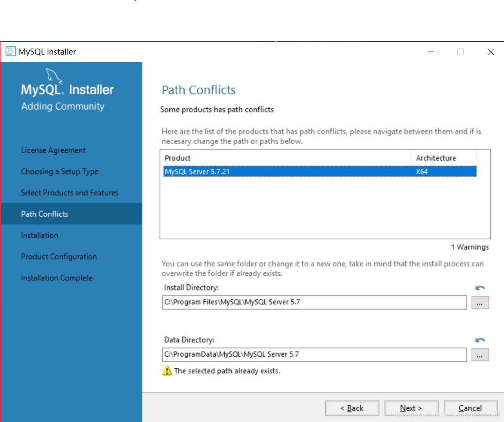Focus the Data Directory path field
The width and height of the screenshot is (504, 422).
click(315, 355)
